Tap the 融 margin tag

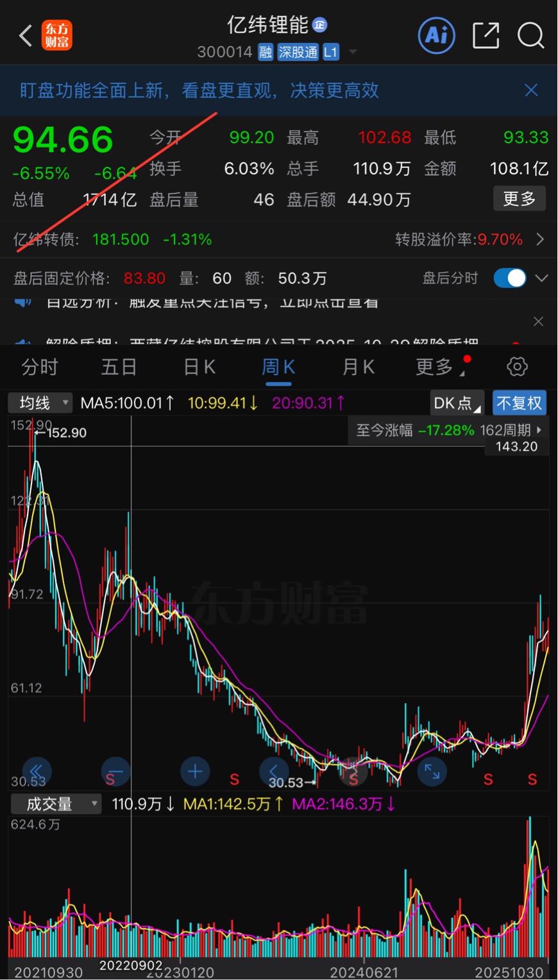pyautogui.click(x=266, y=53)
